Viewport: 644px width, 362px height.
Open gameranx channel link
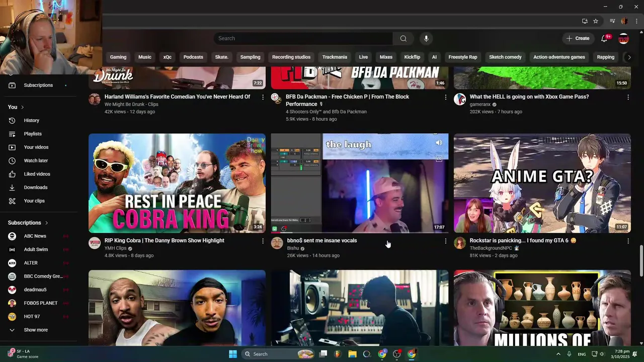480,105
